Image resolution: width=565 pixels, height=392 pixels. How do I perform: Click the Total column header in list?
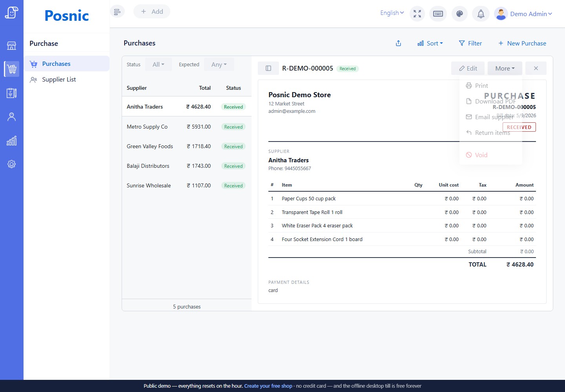(x=205, y=88)
